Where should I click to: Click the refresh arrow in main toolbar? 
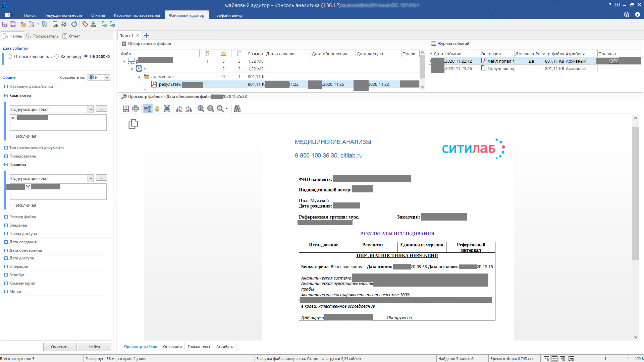74,24
